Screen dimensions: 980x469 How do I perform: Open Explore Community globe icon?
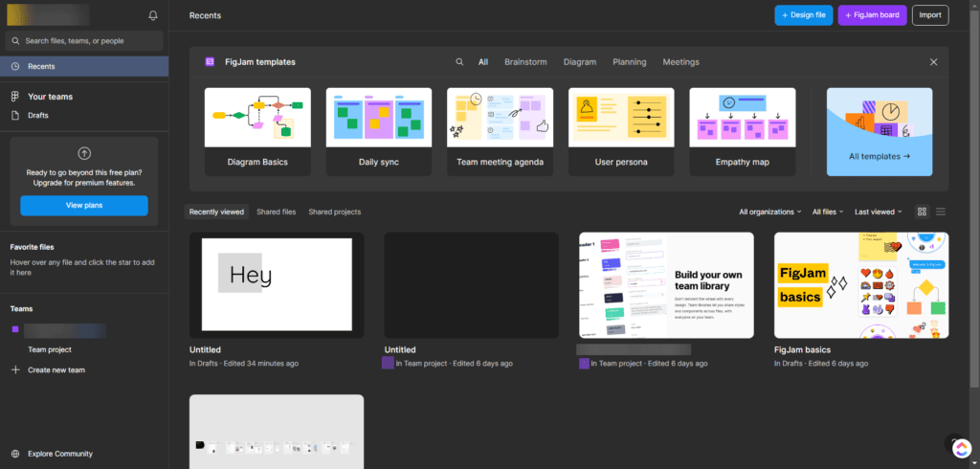point(15,454)
